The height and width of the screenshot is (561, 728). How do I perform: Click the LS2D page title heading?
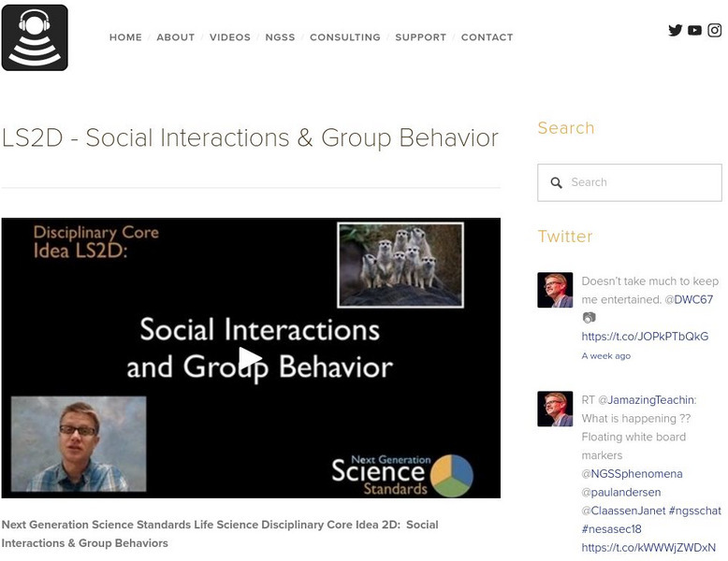250,138
